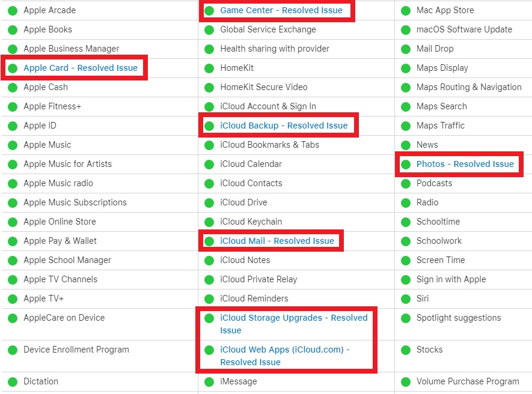This screenshot has height=394, width=532.
Task: Click the Device Enrollment Program text
Action: pyautogui.click(x=76, y=350)
